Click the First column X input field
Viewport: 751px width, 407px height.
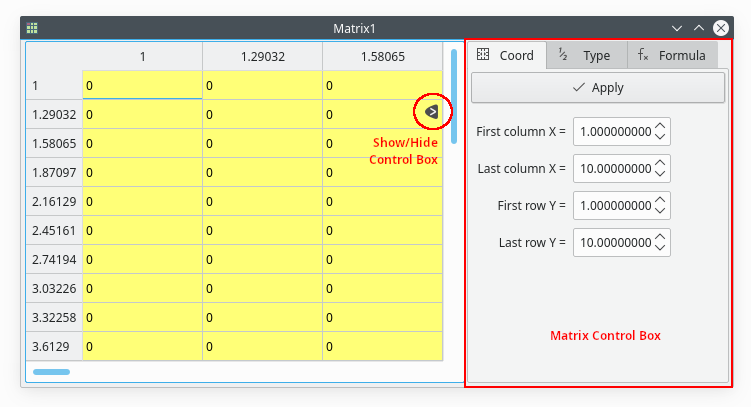click(x=613, y=131)
